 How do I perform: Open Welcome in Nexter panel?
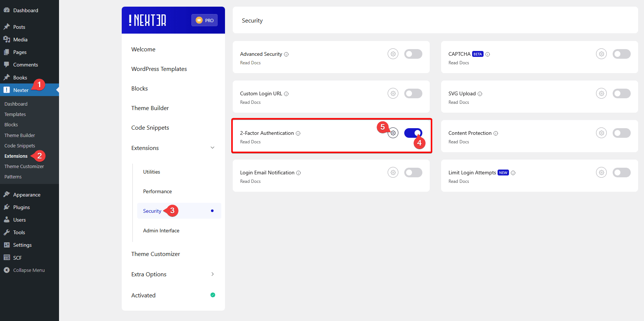point(143,49)
